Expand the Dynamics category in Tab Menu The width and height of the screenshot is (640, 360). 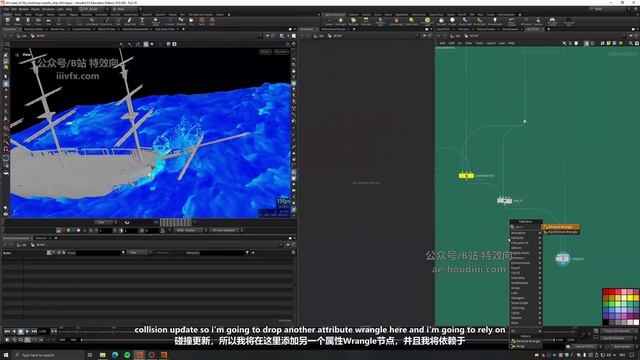click(525, 258)
